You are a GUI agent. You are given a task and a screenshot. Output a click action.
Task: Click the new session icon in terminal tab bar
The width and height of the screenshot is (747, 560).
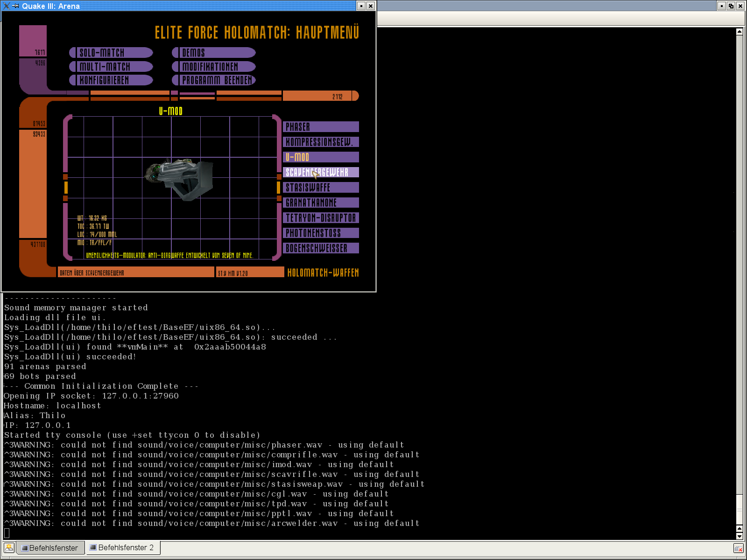tap(9, 548)
